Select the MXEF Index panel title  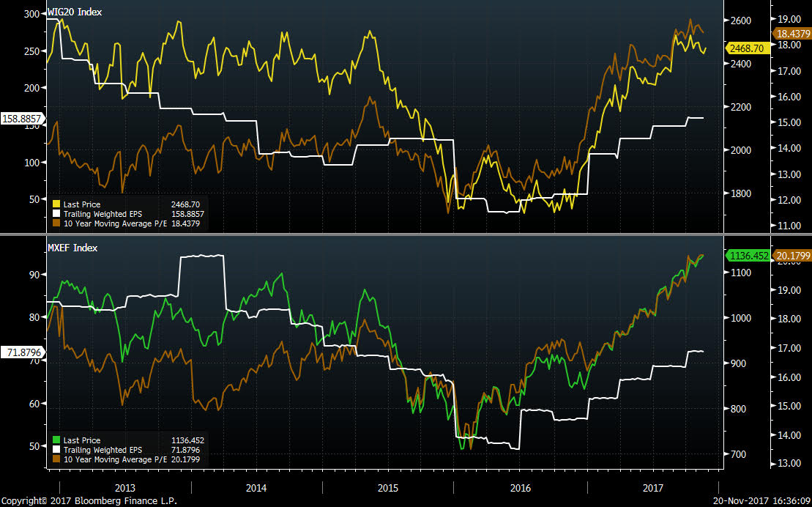pos(72,248)
